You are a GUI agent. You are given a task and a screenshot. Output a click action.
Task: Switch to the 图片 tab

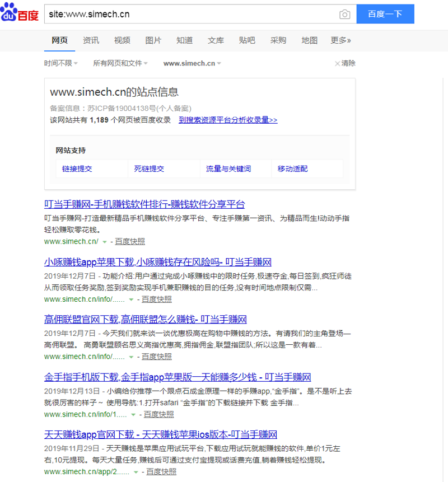pos(153,40)
